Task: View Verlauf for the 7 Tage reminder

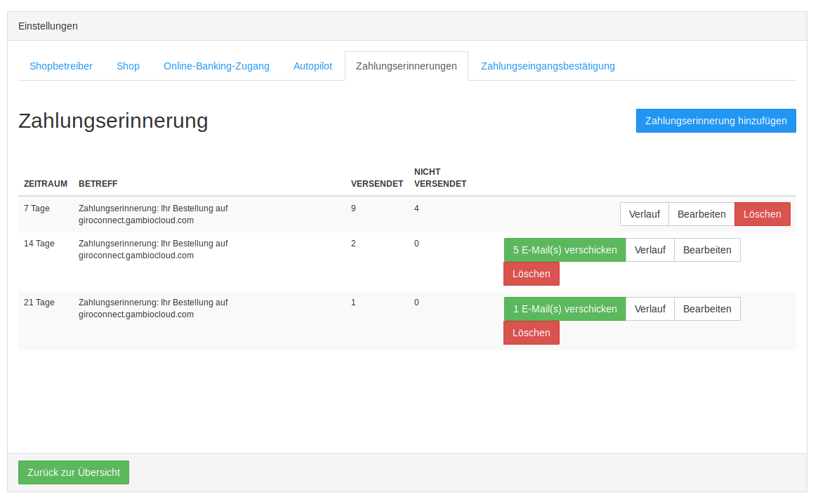Action: 644,214
